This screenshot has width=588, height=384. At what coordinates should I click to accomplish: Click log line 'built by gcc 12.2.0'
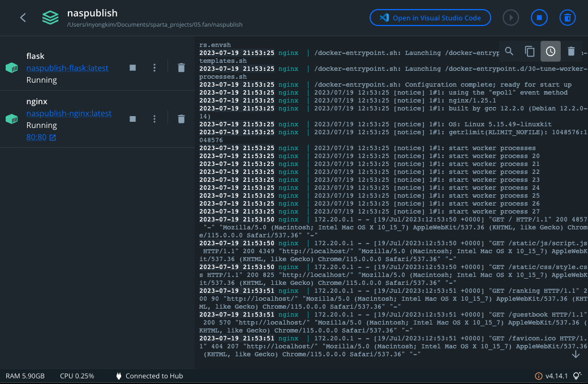coord(393,113)
